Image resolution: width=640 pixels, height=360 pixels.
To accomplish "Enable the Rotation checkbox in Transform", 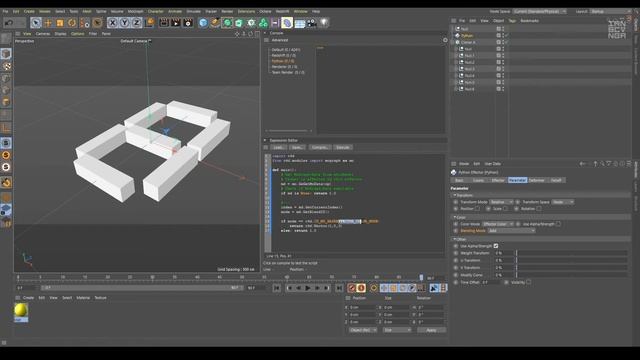I will (539, 209).
